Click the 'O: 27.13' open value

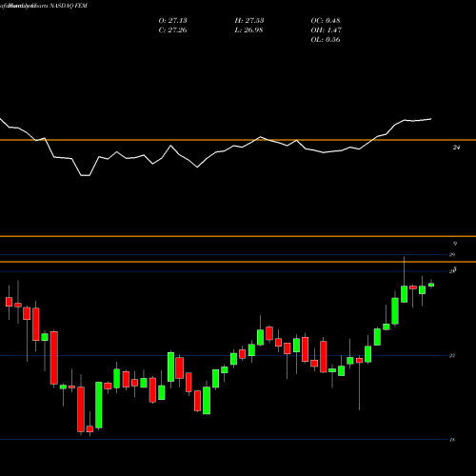(x=172, y=20)
